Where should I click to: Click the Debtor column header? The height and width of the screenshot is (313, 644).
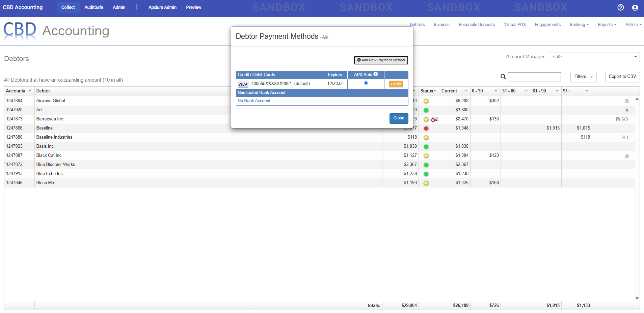pyautogui.click(x=43, y=91)
